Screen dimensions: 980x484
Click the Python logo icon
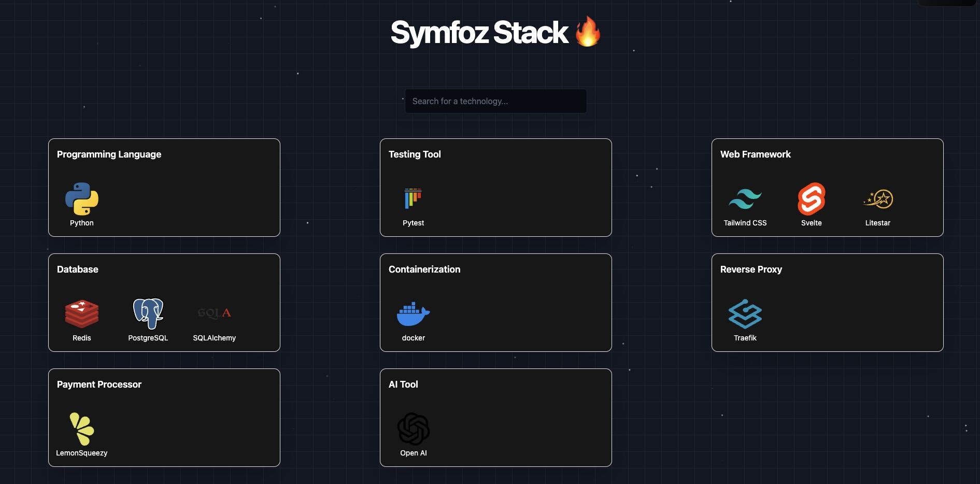82,199
